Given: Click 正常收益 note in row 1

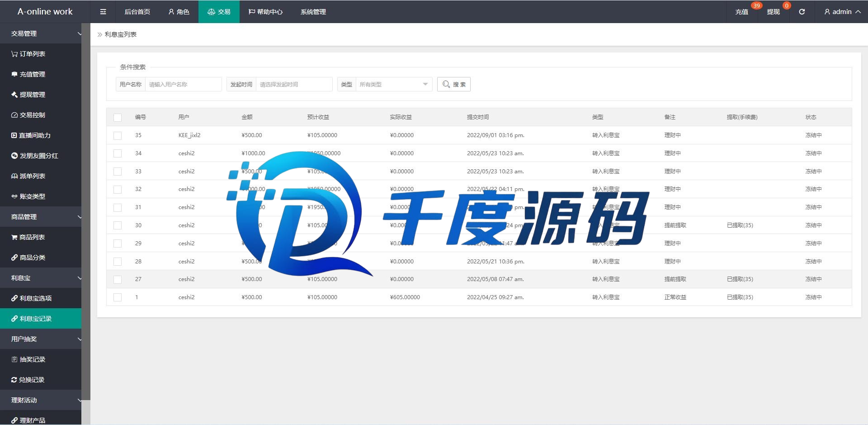Looking at the screenshot, I should pos(675,297).
